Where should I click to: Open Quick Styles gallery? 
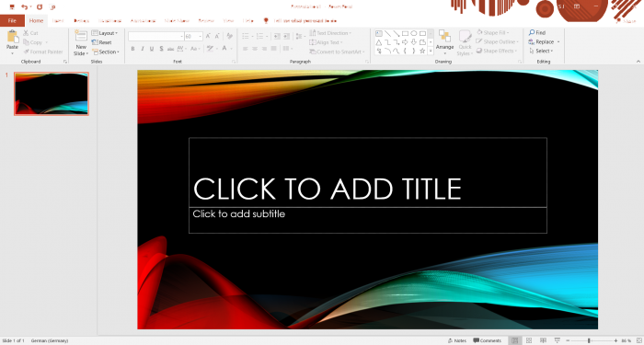pos(465,42)
